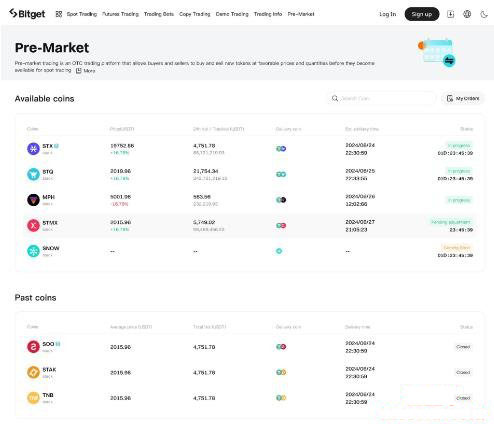Click the BTQ coin icon
The image size is (494, 424).
click(33, 174)
